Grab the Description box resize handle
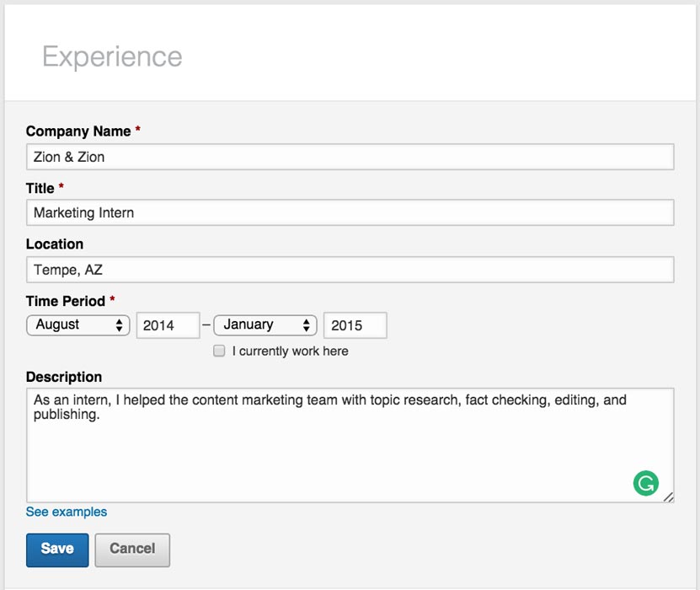Image resolution: width=700 pixels, height=590 pixels. (x=668, y=497)
